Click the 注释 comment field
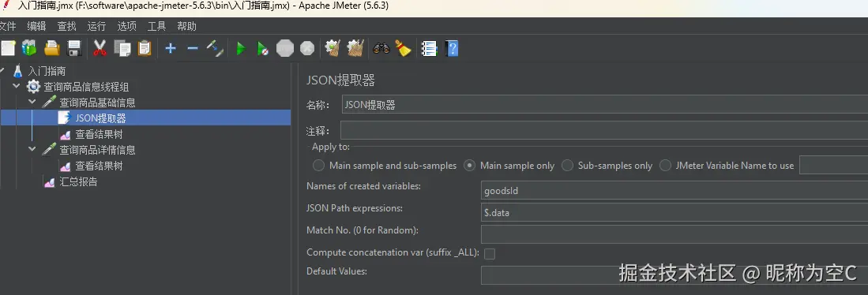The height and width of the screenshot is (295, 868). 604,130
